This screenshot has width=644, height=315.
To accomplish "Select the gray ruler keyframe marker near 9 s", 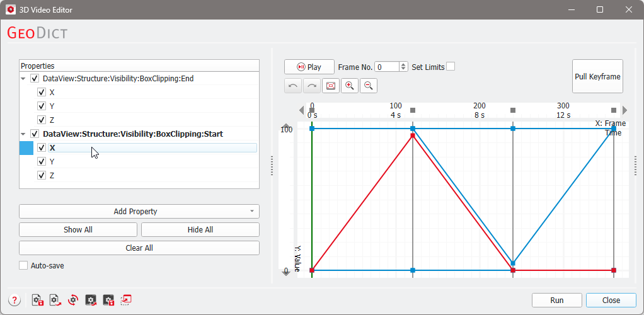I will point(512,110).
